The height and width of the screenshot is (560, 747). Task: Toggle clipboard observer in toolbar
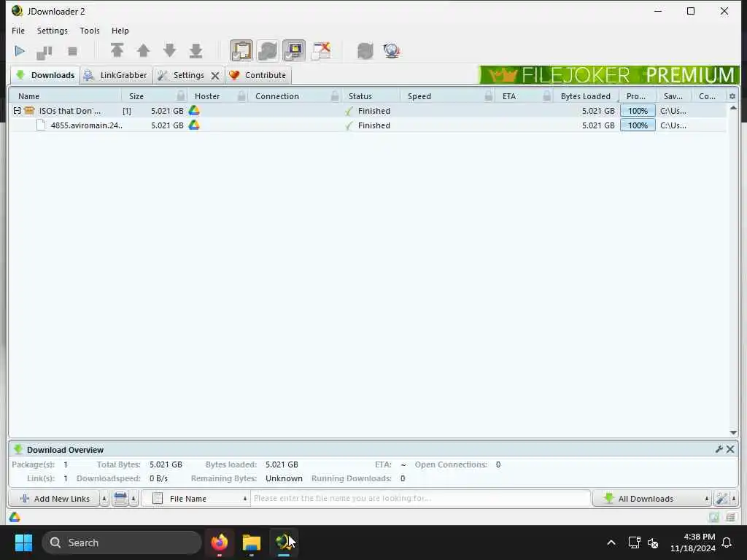[241, 50]
